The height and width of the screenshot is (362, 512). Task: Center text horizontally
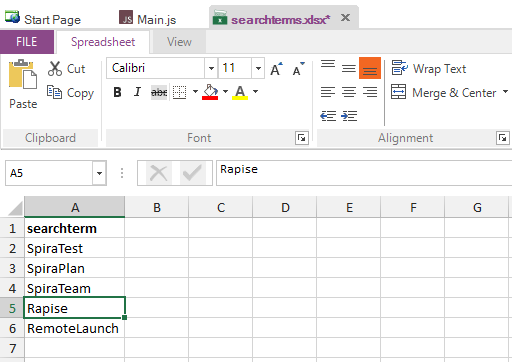click(349, 92)
